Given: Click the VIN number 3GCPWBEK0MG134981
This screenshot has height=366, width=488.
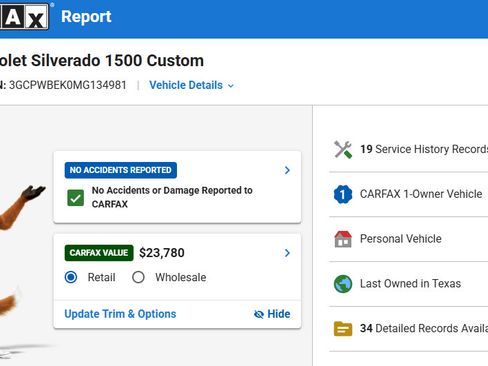Looking at the screenshot, I should (x=68, y=85).
